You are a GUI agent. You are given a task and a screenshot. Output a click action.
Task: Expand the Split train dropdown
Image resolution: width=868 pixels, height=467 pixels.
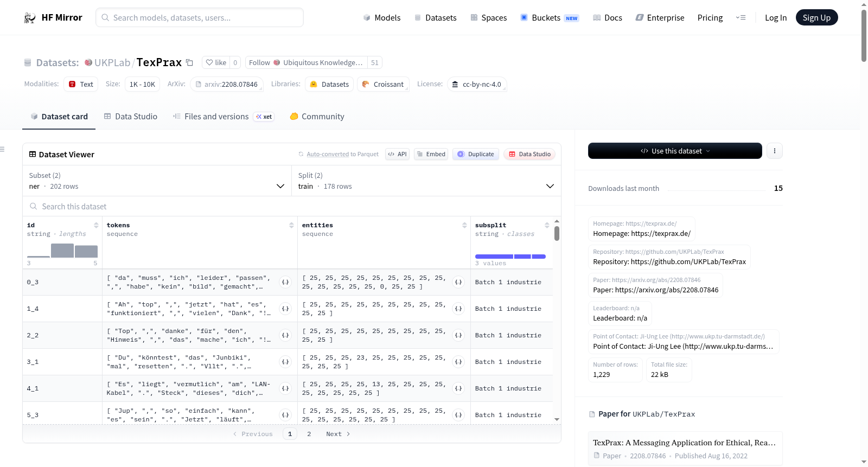[426, 181]
